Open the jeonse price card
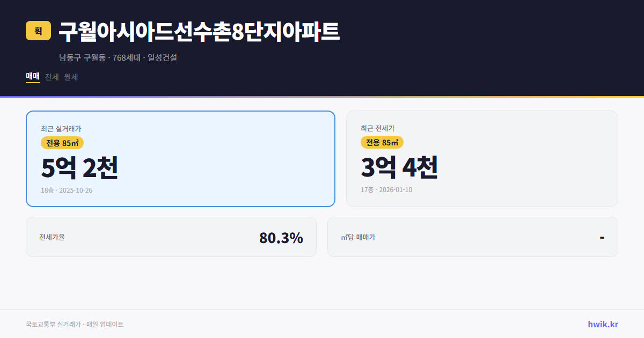 482,158
